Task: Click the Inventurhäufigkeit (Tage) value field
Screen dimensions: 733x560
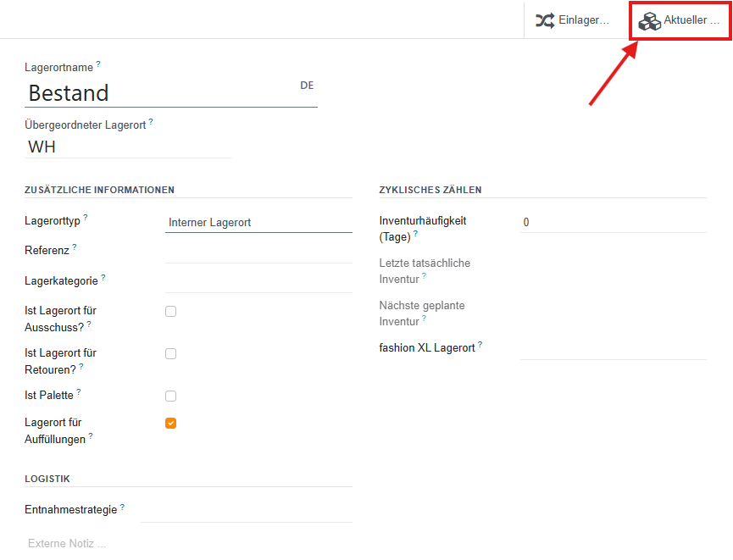Action: click(613, 223)
